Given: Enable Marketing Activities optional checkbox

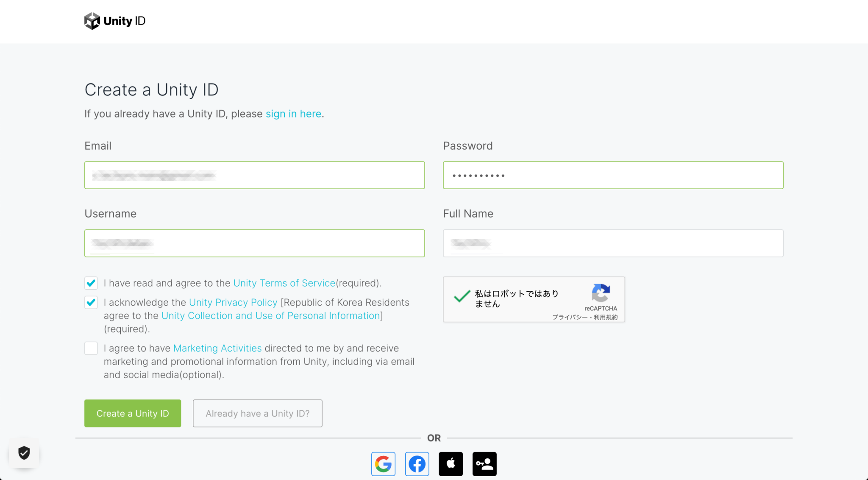Looking at the screenshot, I should click(x=91, y=348).
